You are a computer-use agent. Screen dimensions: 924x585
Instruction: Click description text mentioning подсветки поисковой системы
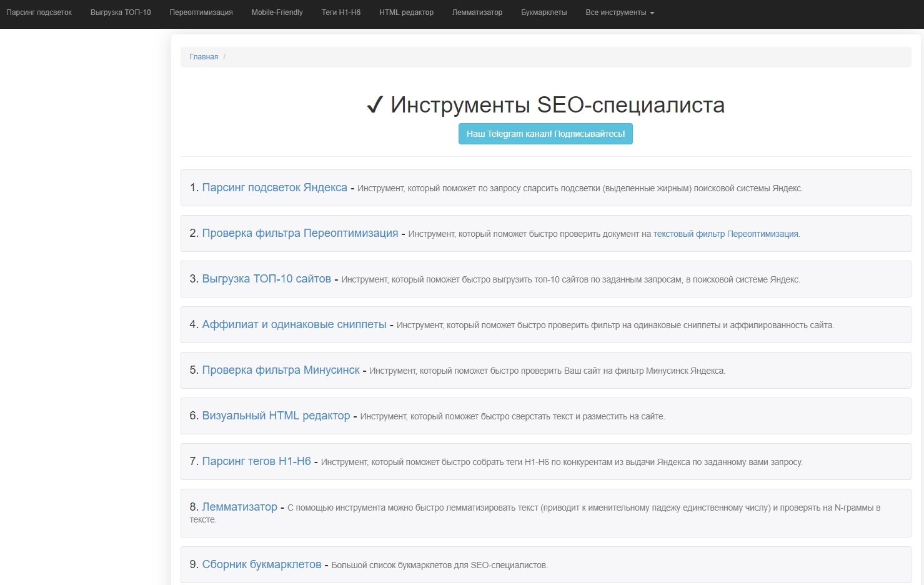[580, 188]
